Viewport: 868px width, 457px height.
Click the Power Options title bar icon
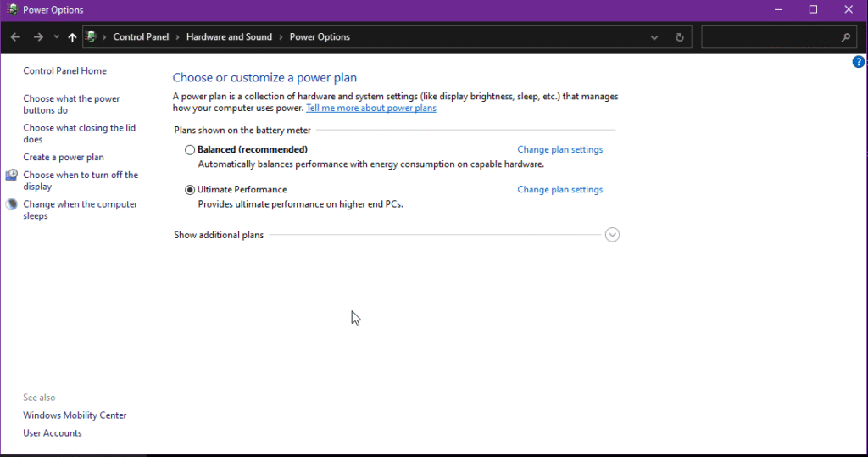[12, 9]
